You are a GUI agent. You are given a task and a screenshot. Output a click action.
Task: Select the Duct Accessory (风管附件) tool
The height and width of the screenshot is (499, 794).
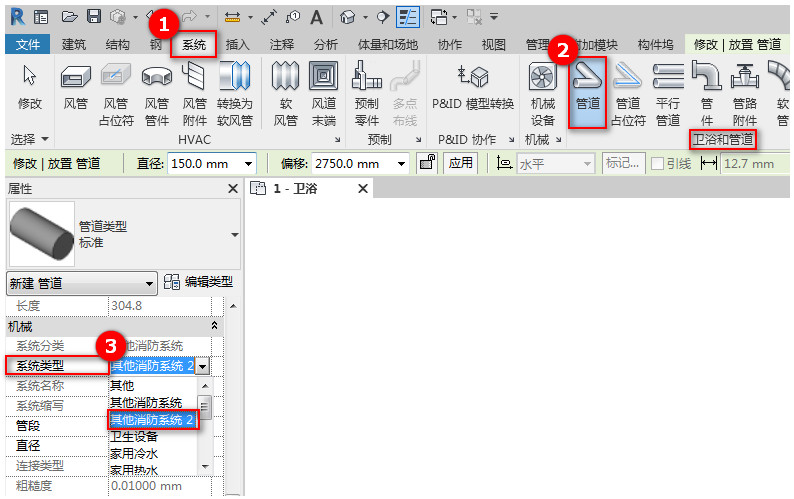[x=194, y=94]
